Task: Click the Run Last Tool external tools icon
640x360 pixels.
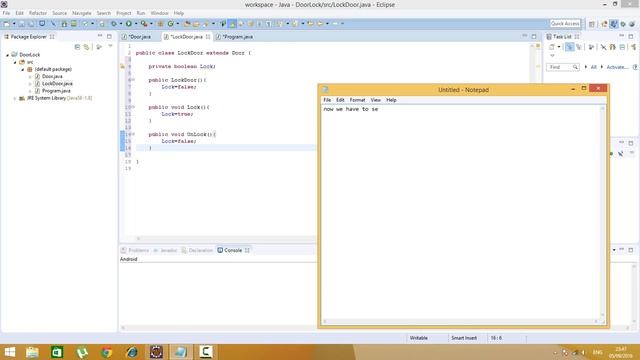Action: click(x=144, y=24)
